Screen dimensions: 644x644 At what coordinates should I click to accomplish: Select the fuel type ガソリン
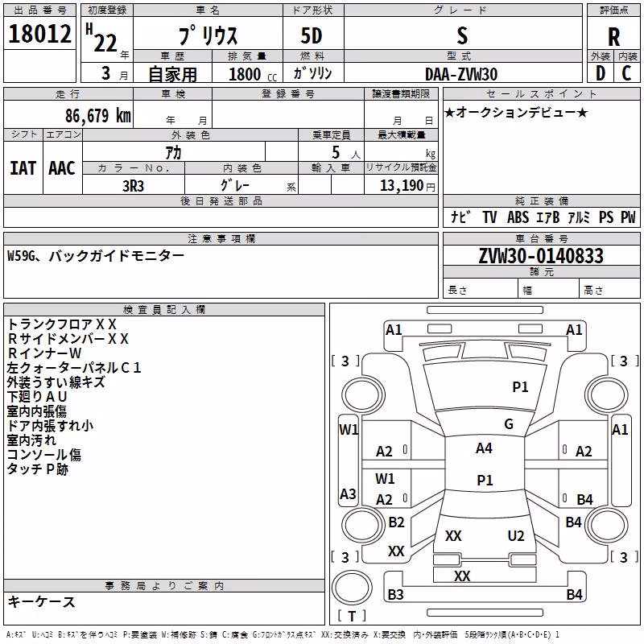(312, 73)
